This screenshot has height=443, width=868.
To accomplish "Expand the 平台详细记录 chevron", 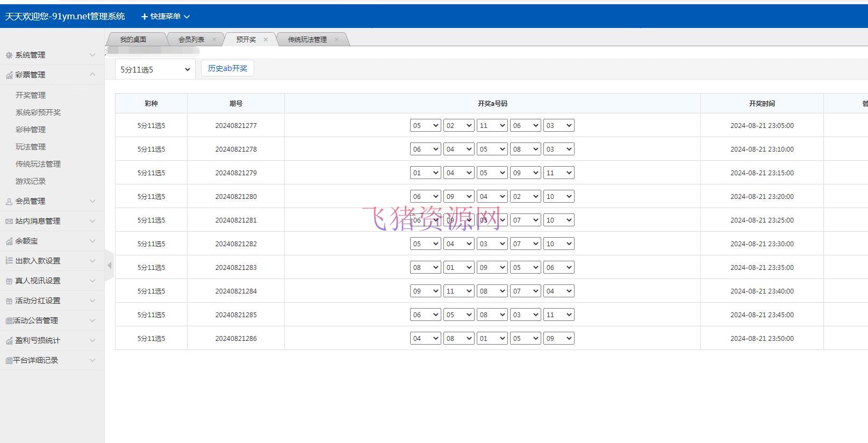I will 92,360.
